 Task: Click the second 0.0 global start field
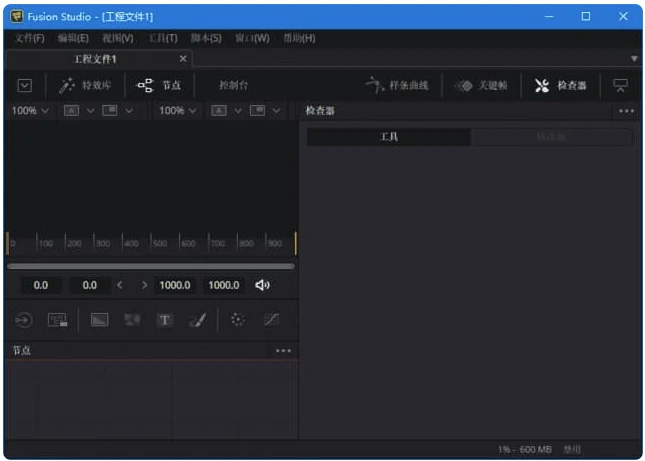pos(90,285)
